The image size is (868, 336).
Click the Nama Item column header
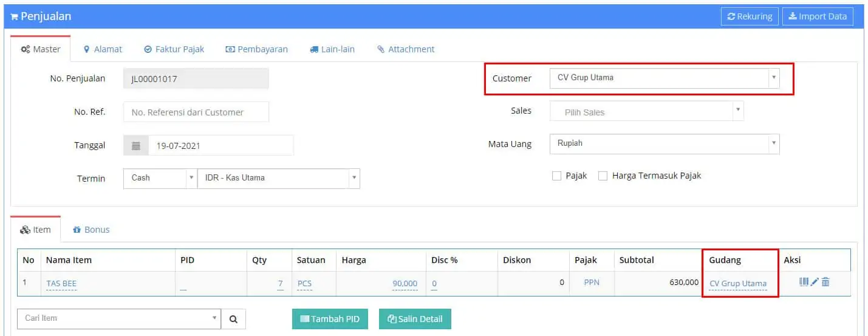pyautogui.click(x=69, y=260)
